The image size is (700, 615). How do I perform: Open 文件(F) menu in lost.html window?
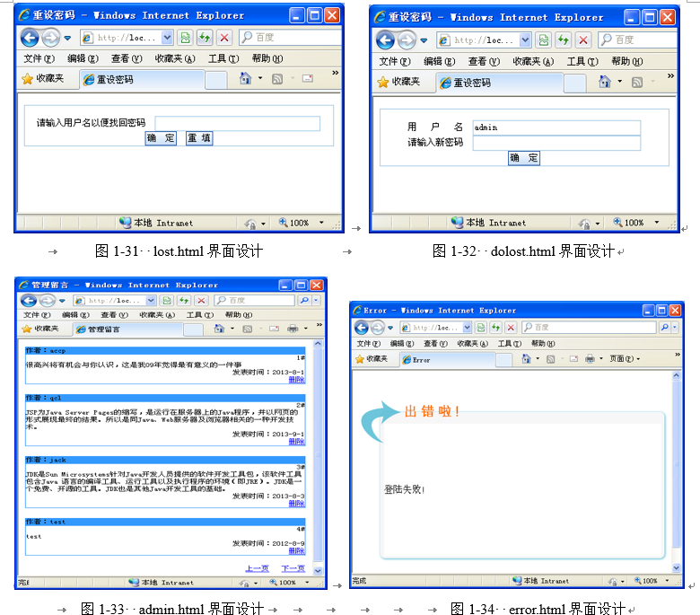(39, 58)
